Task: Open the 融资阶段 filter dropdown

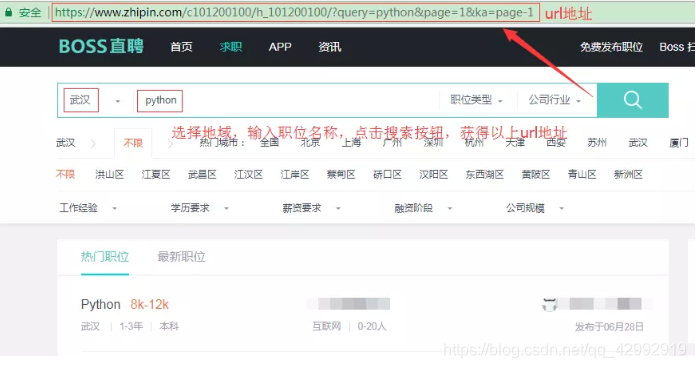Action: click(423, 208)
